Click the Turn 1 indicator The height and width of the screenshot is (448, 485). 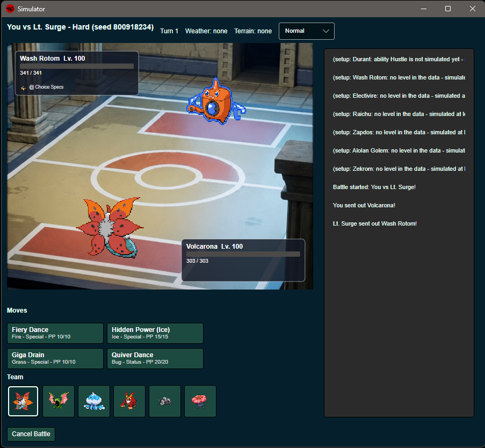(169, 31)
